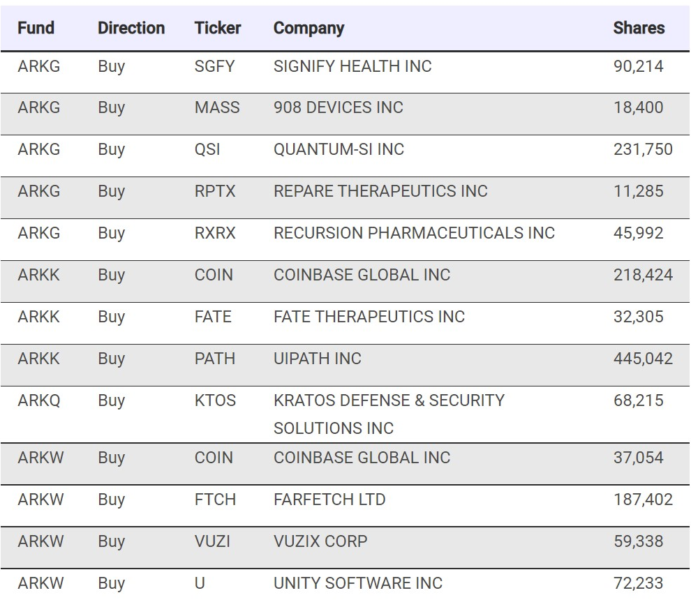Click the Company column header
The image size is (691, 616).
click(309, 29)
